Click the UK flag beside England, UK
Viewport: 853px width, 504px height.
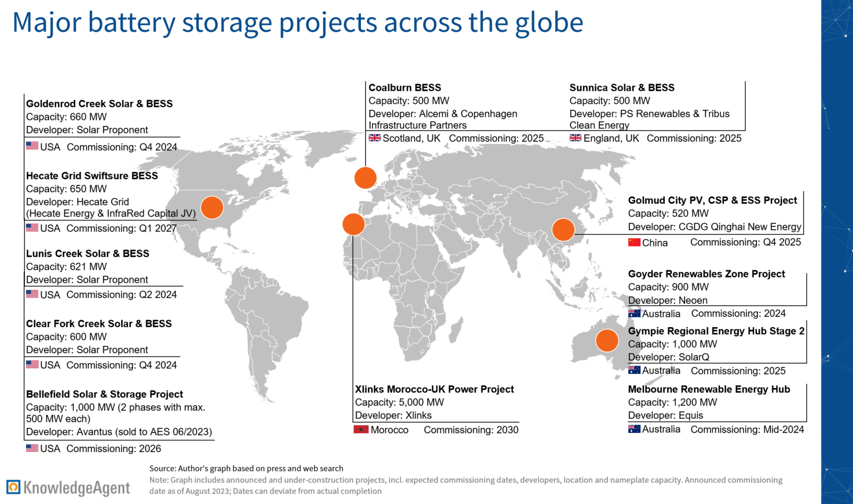tap(576, 138)
